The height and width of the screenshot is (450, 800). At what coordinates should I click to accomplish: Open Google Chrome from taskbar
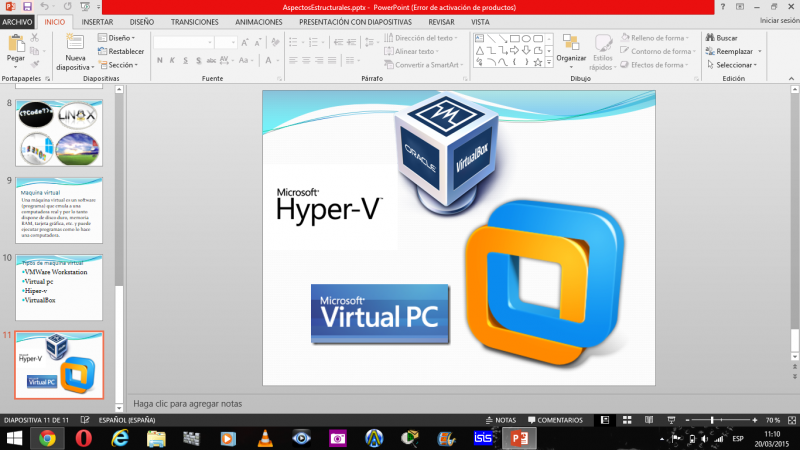coord(47,438)
